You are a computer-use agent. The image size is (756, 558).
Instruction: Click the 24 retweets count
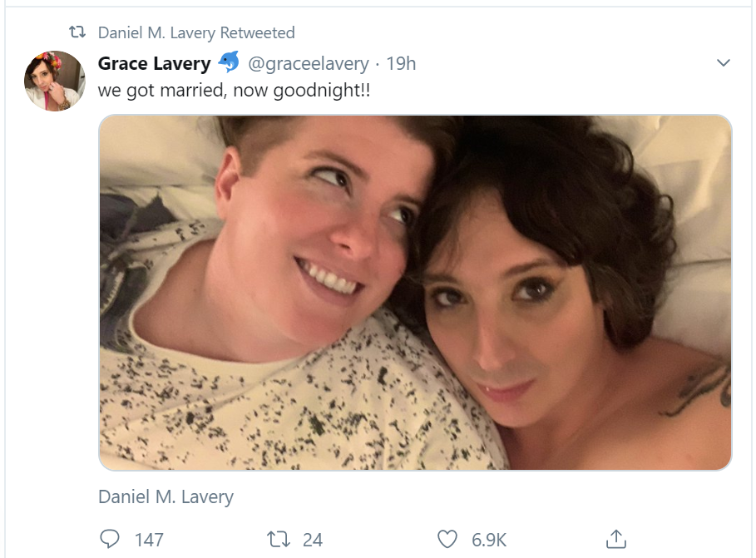click(x=312, y=540)
